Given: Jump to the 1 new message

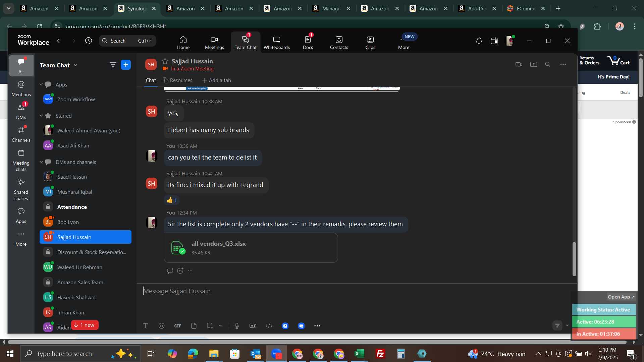Looking at the screenshot, I should 85,325.
